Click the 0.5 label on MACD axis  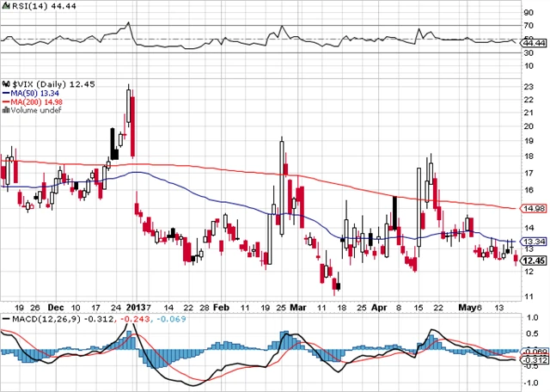coord(532,334)
